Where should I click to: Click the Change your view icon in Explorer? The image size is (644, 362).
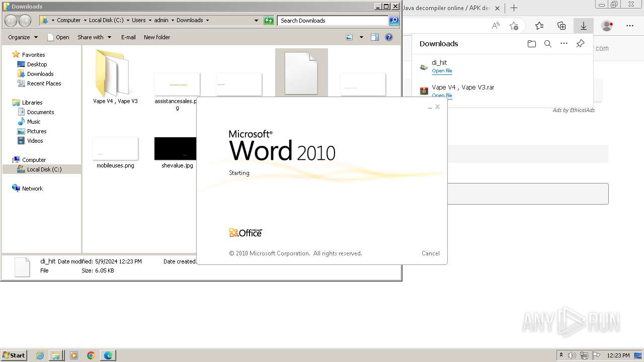pyautogui.click(x=350, y=37)
